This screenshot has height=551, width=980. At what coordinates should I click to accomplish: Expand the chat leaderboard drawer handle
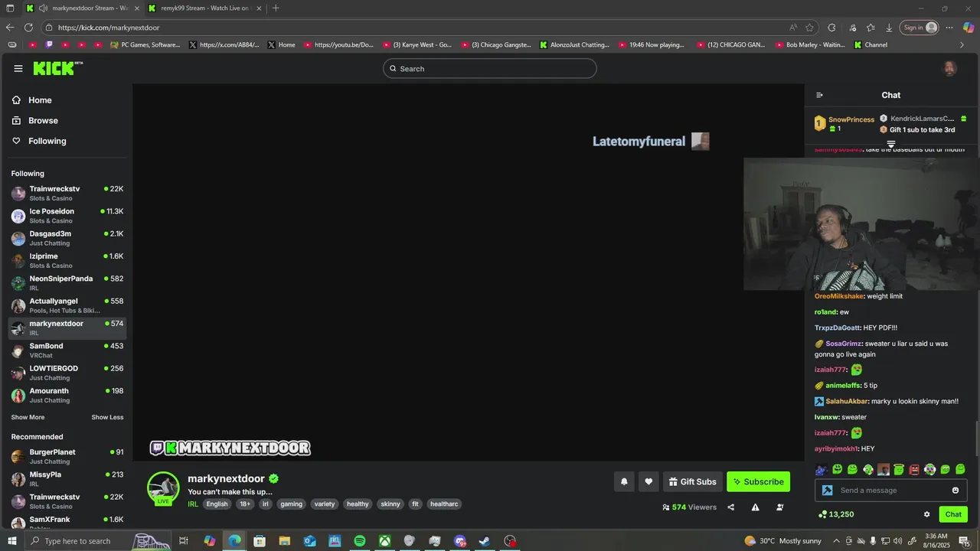[891, 144]
